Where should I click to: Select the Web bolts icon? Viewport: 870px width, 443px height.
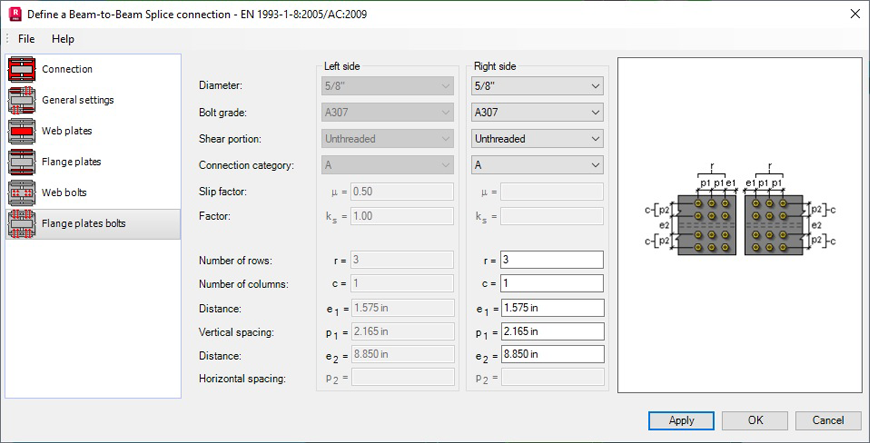pyautogui.click(x=22, y=193)
